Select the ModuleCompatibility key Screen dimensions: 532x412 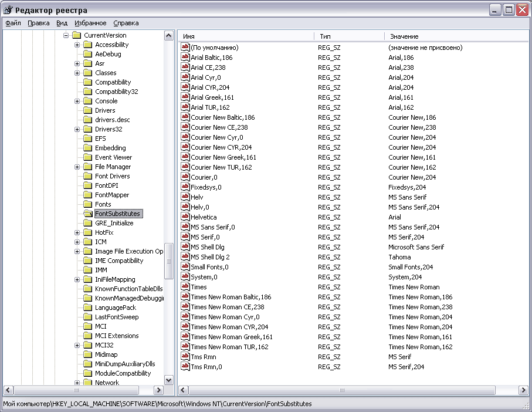123,373
